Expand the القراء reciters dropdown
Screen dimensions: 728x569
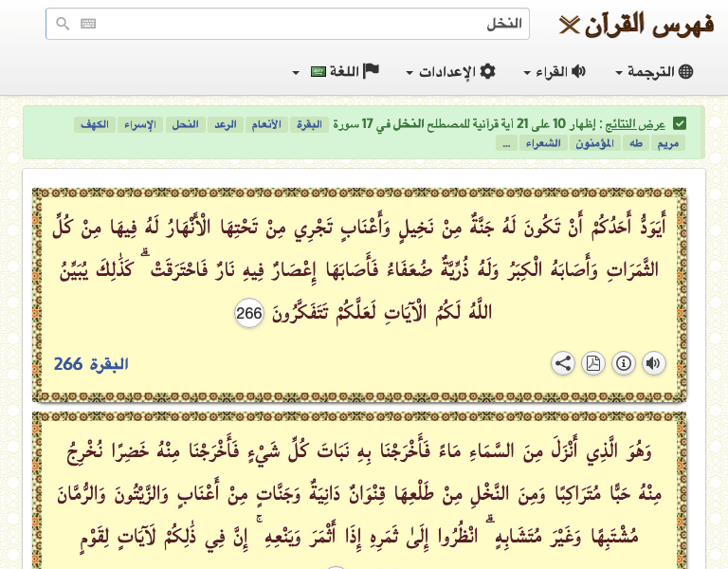pyautogui.click(x=555, y=72)
